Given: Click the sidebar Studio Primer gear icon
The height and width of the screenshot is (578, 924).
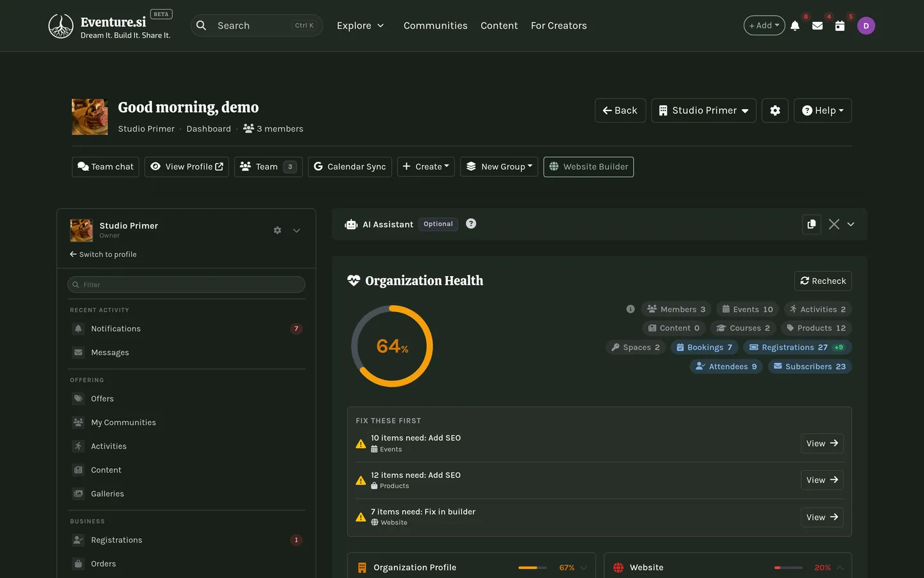Looking at the screenshot, I should click(x=277, y=230).
